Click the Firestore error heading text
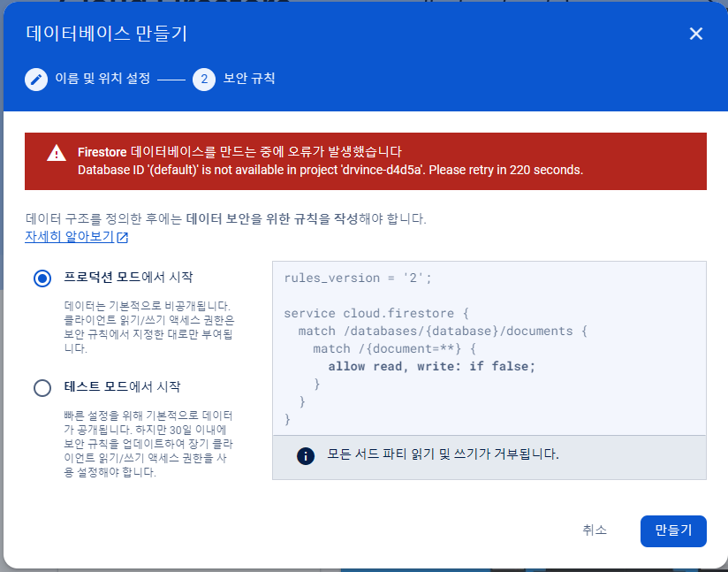Image resolution: width=728 pixels, height=572 pixels. click(239, 152)
